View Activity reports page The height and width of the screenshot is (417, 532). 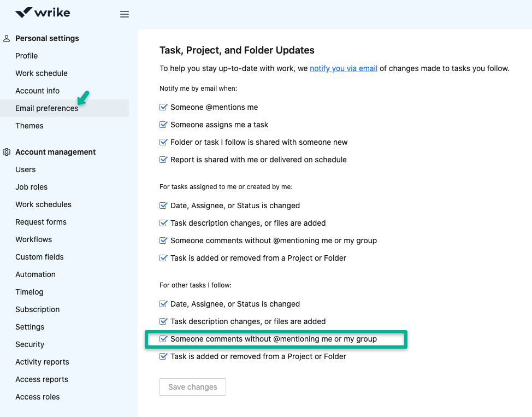click(x=42, y=362)
